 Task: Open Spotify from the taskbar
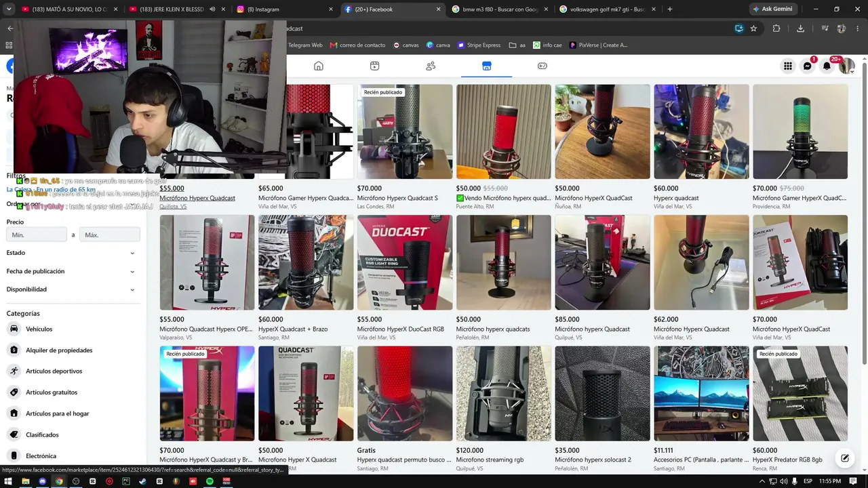pyautogui.click(x=210, y=481)
